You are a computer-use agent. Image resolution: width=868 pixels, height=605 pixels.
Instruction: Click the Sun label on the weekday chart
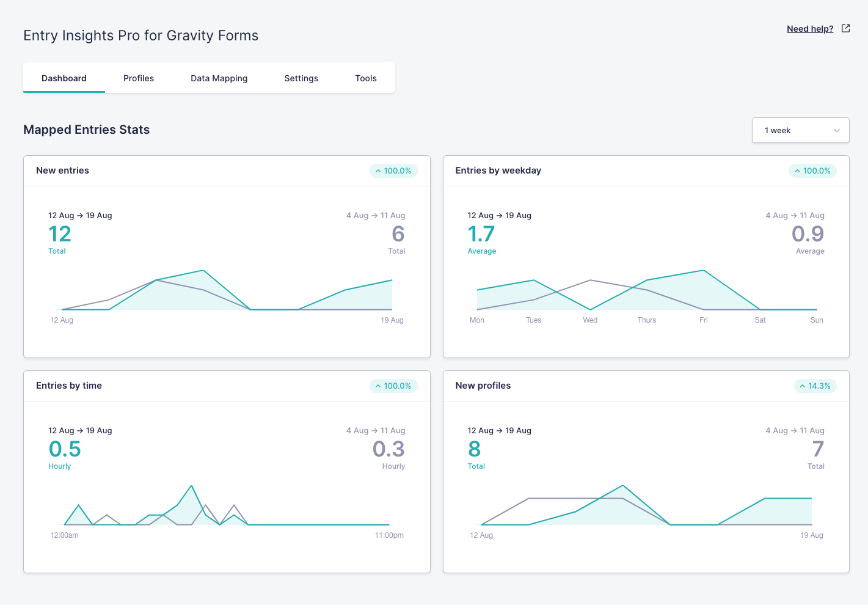pos(817,320)
